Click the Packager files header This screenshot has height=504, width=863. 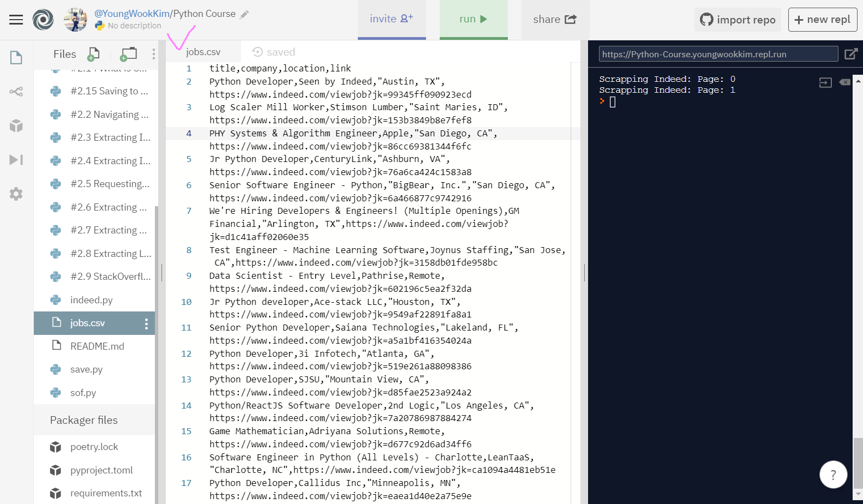94,420
